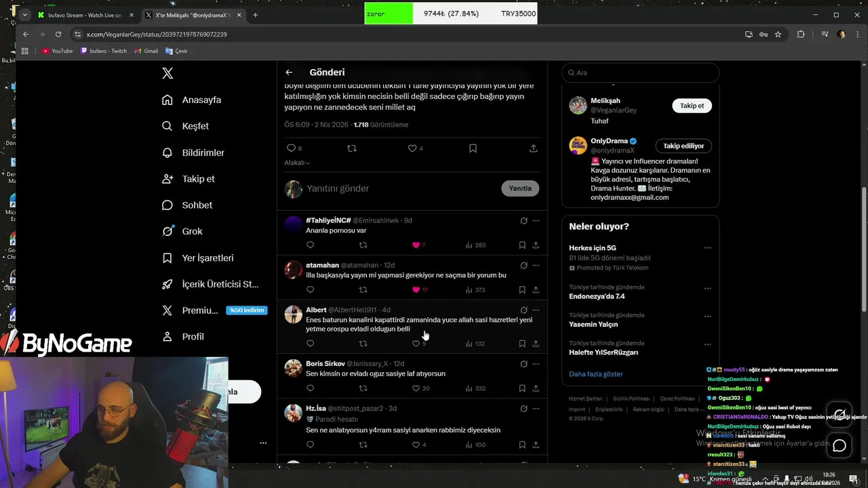Reply to the Albert comment

[310, 344]
